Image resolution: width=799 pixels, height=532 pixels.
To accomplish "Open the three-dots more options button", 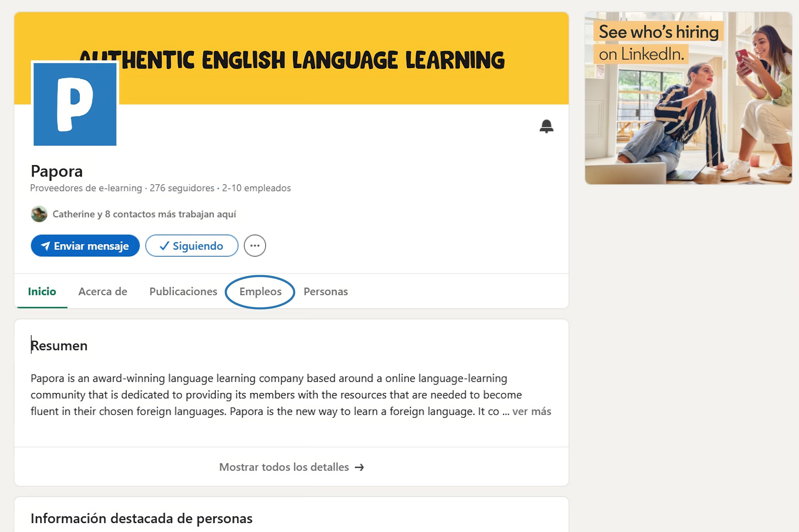I will coord(255,246).
